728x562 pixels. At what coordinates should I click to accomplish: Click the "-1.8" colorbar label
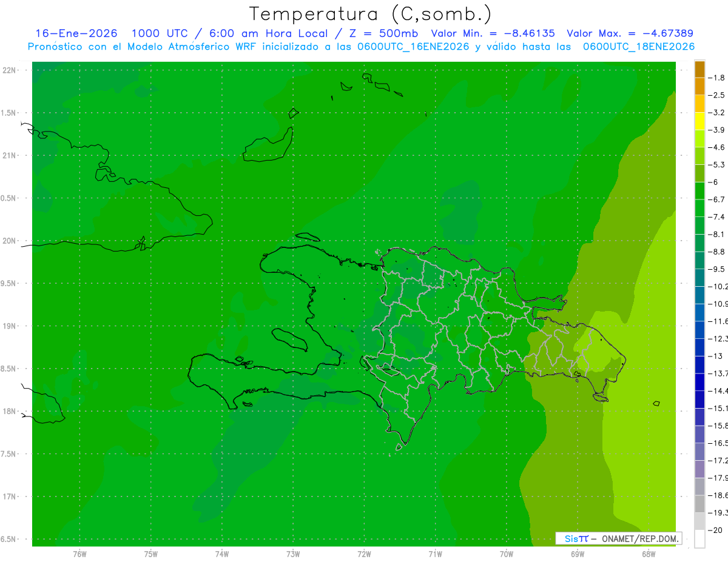click(x=716, y=78)
